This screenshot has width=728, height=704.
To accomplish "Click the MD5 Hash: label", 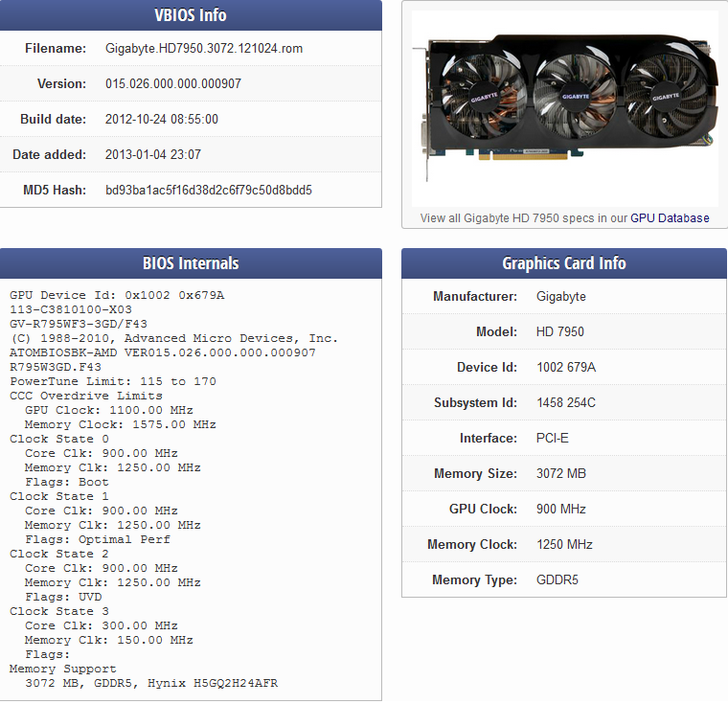I will coord(55,190).
